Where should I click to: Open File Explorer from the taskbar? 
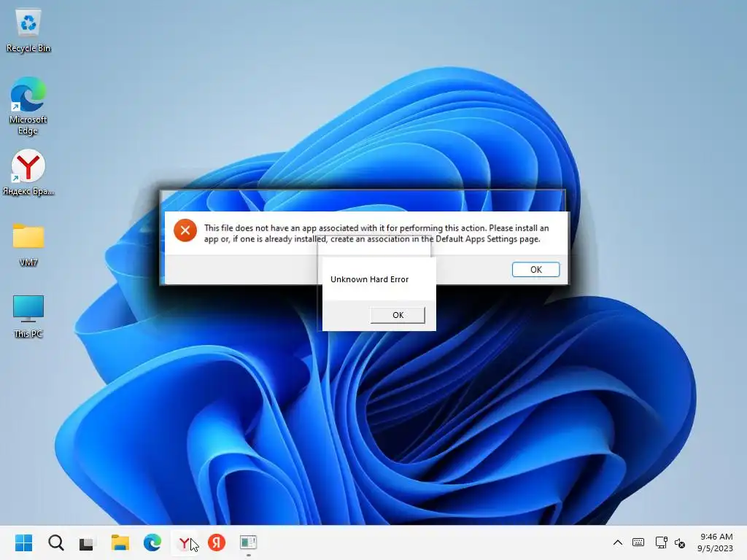coord(120,542)
